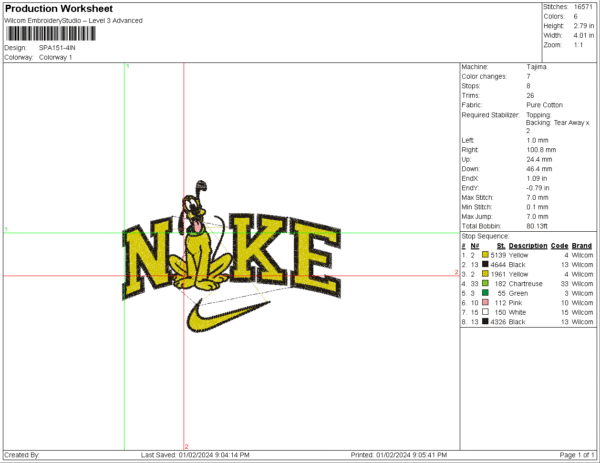Click the black swatch for stitch 4644
This screenshot has width=600, height=463.
pyautogui.click(x=485, y=264)
